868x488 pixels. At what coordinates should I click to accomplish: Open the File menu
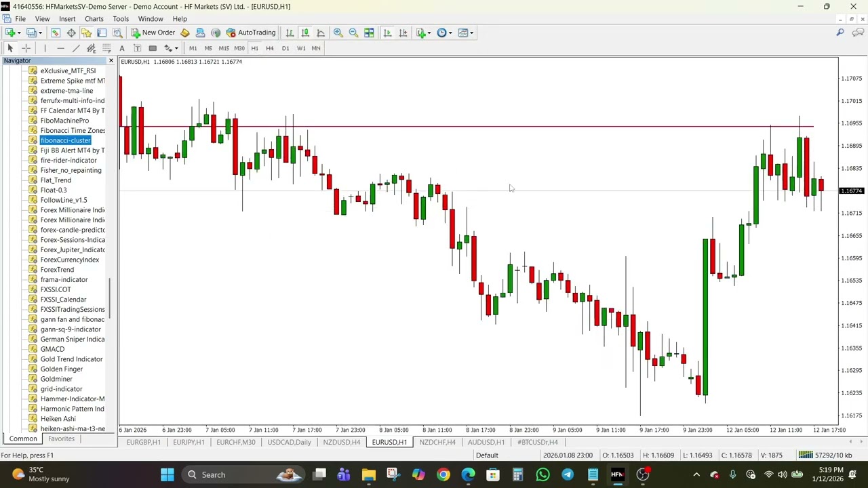(20, 19)
